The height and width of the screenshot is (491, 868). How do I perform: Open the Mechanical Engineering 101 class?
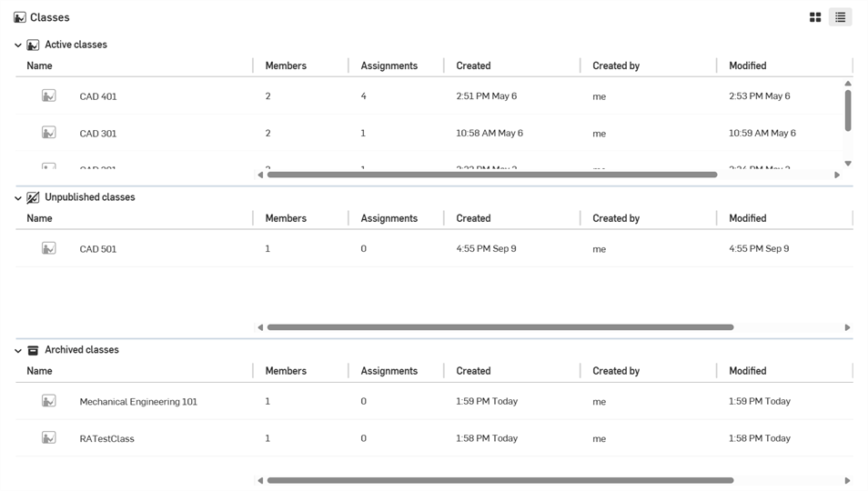(x=138, y=402)
